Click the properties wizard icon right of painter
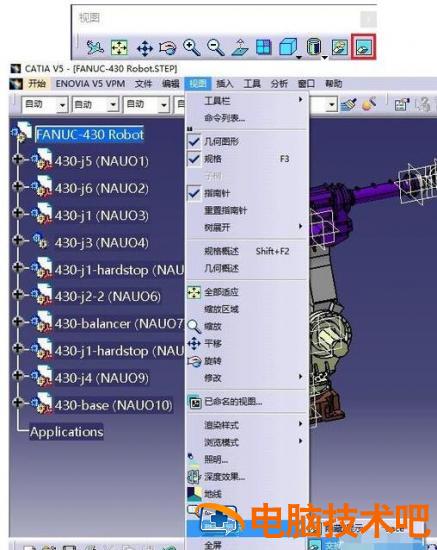The image size is (437, 550). coord(402,104)
